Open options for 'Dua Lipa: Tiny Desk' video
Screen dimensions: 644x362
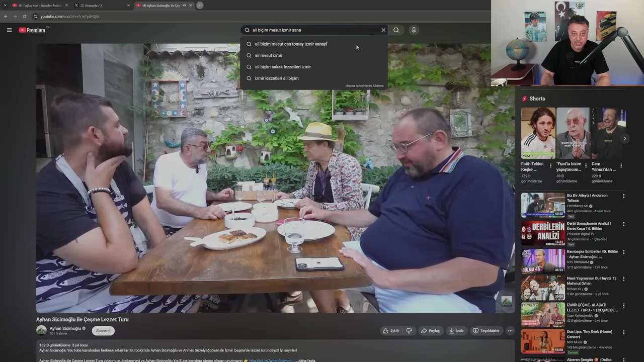point(624,332)
